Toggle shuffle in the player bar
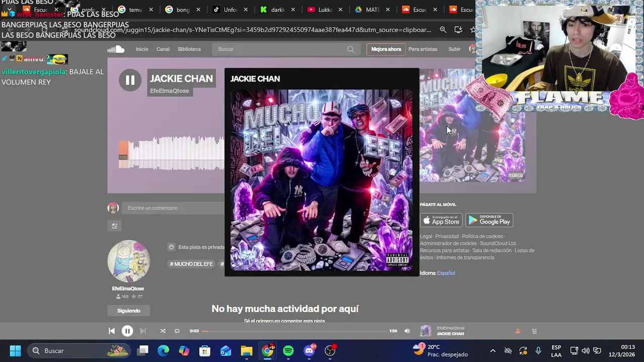The width and height of the screenshot is (644, 362). click(x=163, y=331)
